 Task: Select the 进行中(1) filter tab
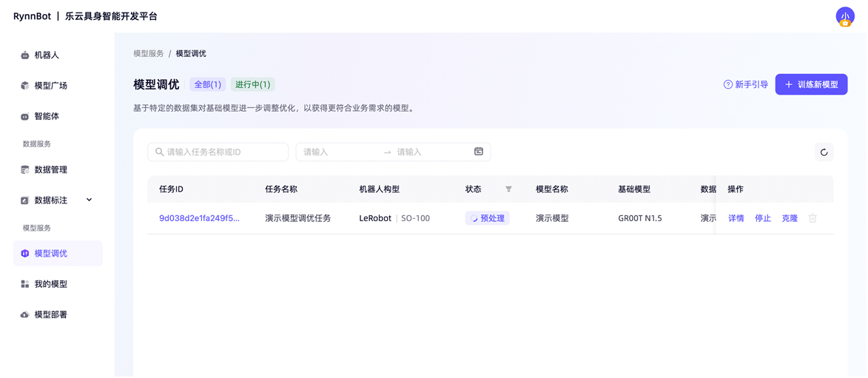[253, 84]
